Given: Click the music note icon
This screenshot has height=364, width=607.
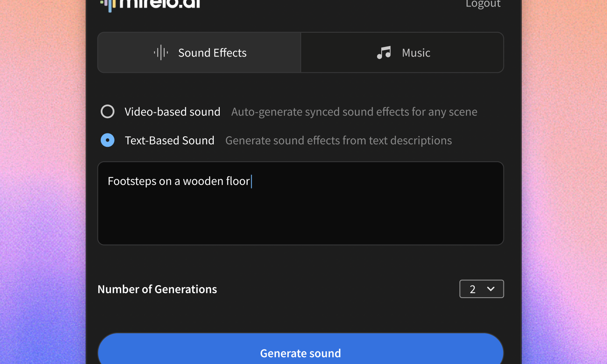Looking at the screenshot, I should pyautogui.click(x=384, y=53).
